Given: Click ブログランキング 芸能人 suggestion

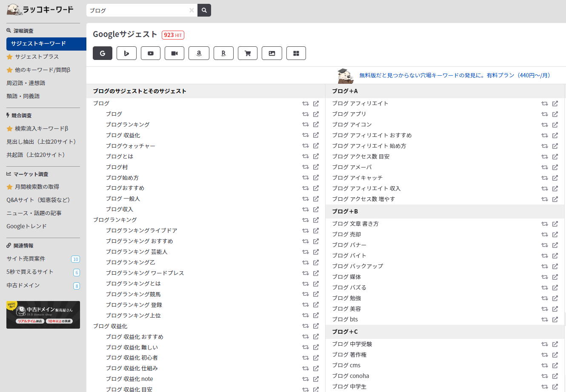Looking at the screenshot, I should pos(137,252).
